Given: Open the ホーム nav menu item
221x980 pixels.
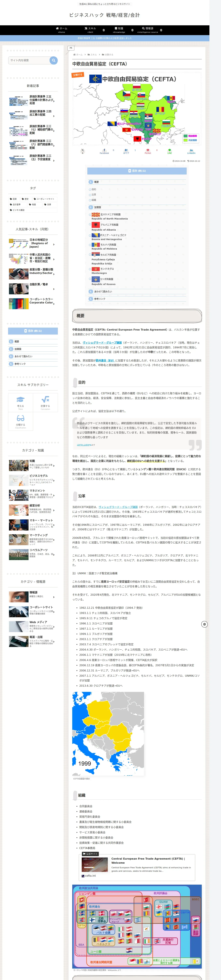Looking at the screenshot, I should pyautogui.click(x=61, y=30).
